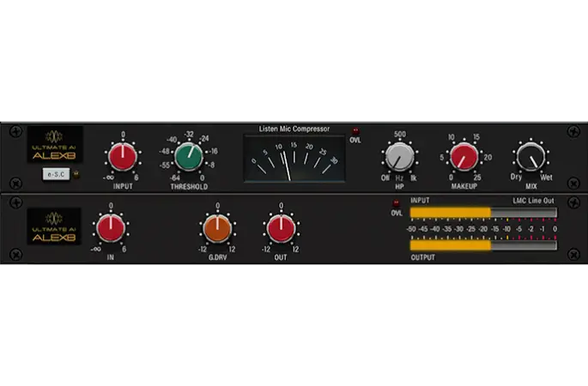
Task: Click the gray HP filter knob
Action: coord(399,157)
